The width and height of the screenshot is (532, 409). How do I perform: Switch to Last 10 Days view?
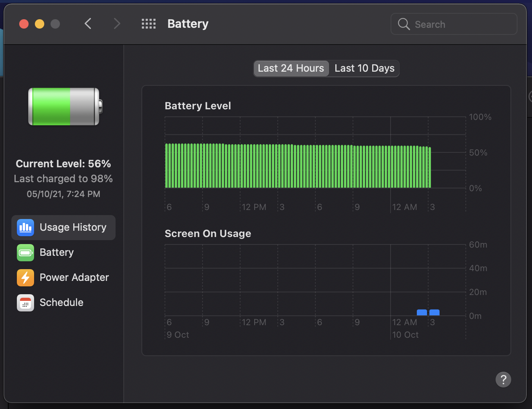[x=364, y=69]
